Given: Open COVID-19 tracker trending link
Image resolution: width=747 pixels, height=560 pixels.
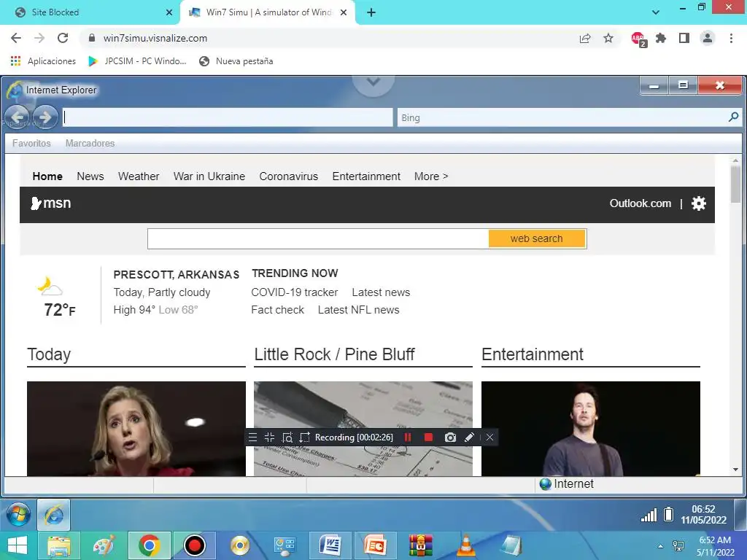Looking at the screenshot, I should (x=295, y=292).
